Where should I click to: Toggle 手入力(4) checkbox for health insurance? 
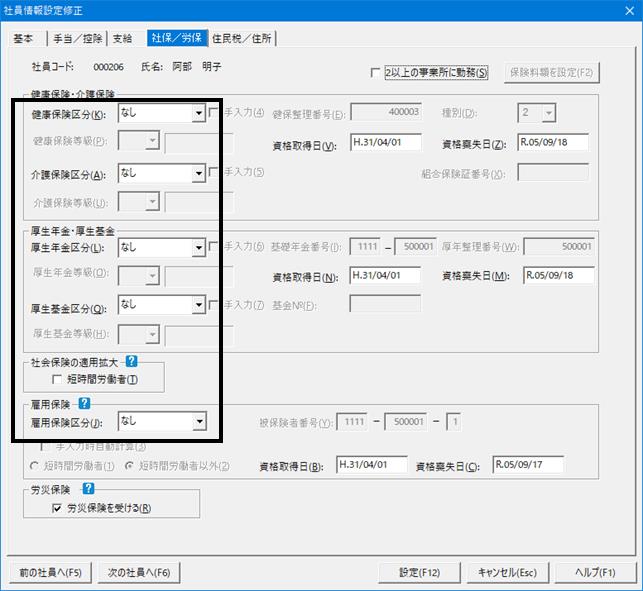(213, 112)
